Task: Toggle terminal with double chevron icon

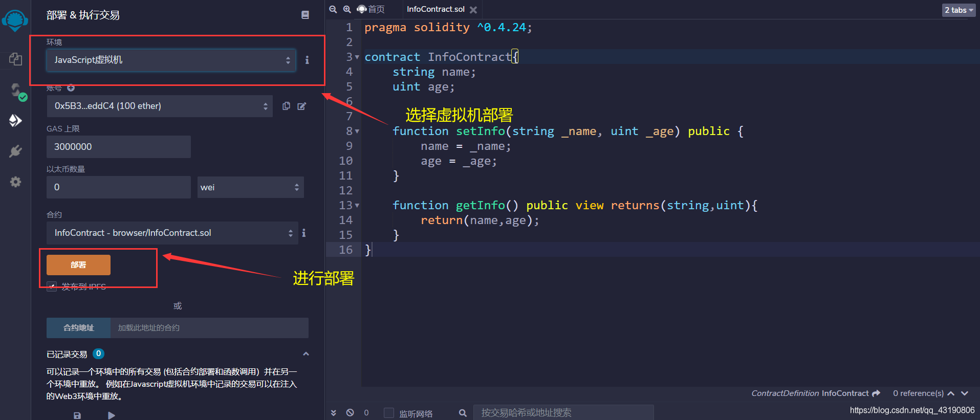Action: (x=334, y=412)
